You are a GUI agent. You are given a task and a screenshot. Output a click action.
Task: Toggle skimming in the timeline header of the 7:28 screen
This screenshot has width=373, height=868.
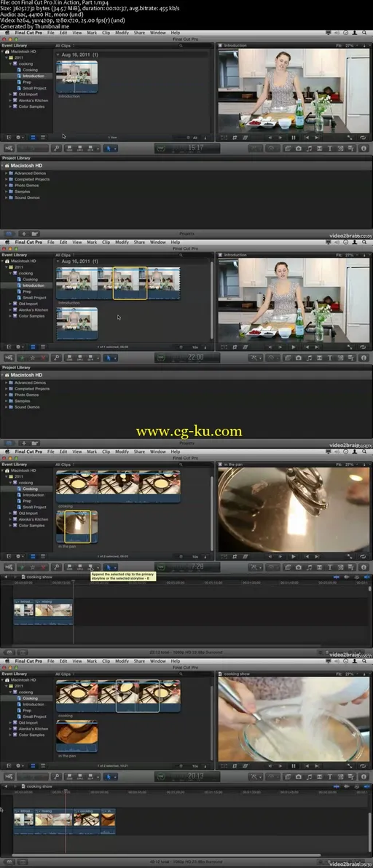pyautogui.click(x=337, y=577)
